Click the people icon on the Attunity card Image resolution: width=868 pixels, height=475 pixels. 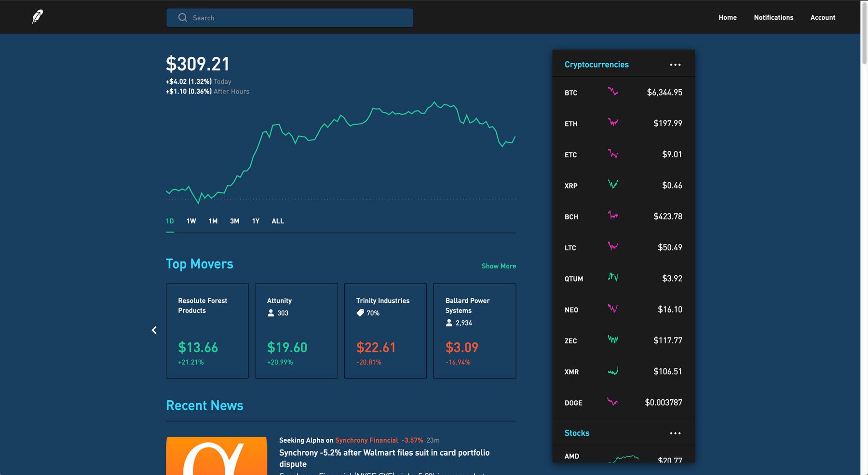pyautogui.click(x=271, y=313)
